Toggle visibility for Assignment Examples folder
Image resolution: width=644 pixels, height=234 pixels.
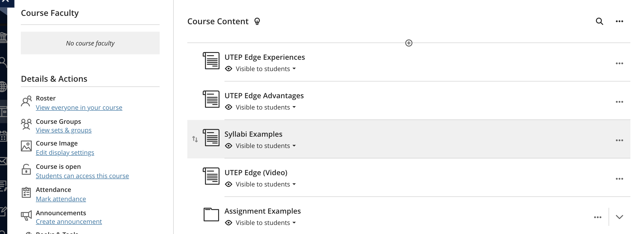pos(261,222)
